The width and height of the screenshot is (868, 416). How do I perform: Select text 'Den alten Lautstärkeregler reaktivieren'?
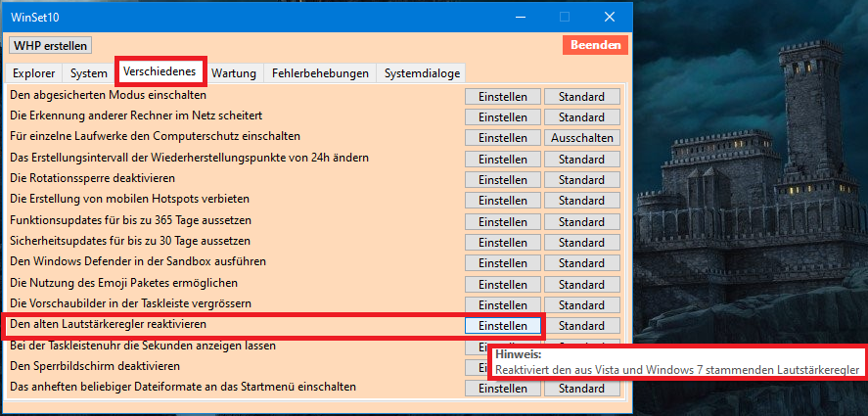coord(108,323)
